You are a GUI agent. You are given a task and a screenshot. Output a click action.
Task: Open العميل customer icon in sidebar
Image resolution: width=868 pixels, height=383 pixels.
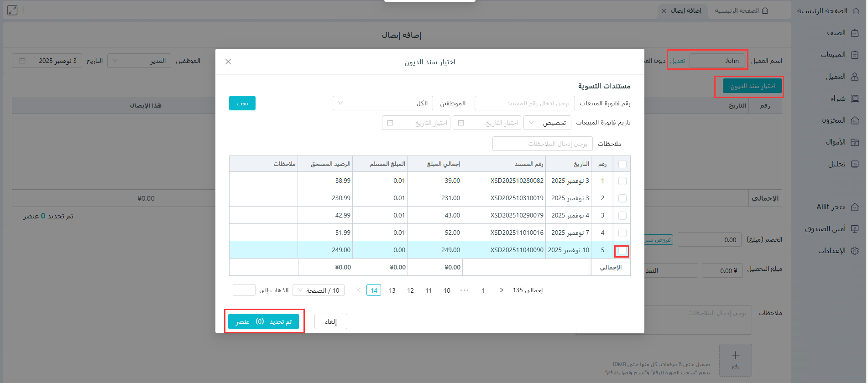(855, 77)
